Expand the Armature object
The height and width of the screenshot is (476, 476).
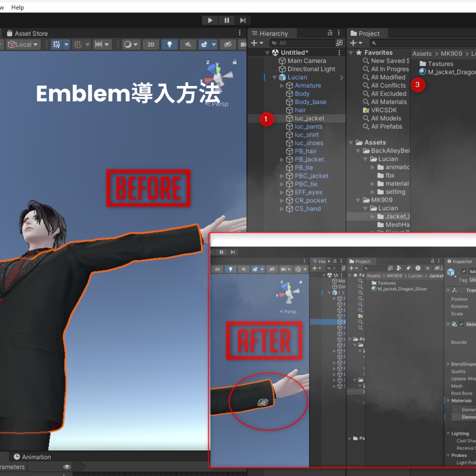[282, 86]
